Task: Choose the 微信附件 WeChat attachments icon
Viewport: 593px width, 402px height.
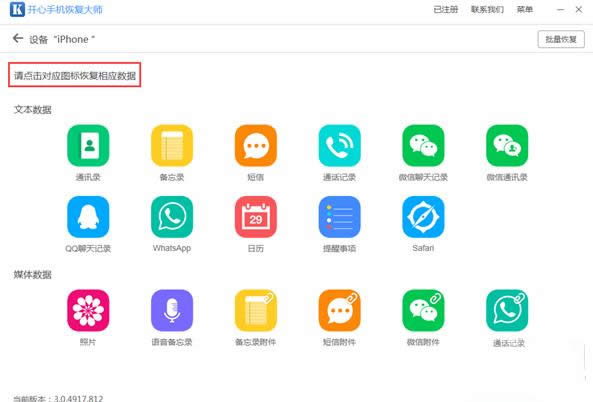Action: (423, 310)
